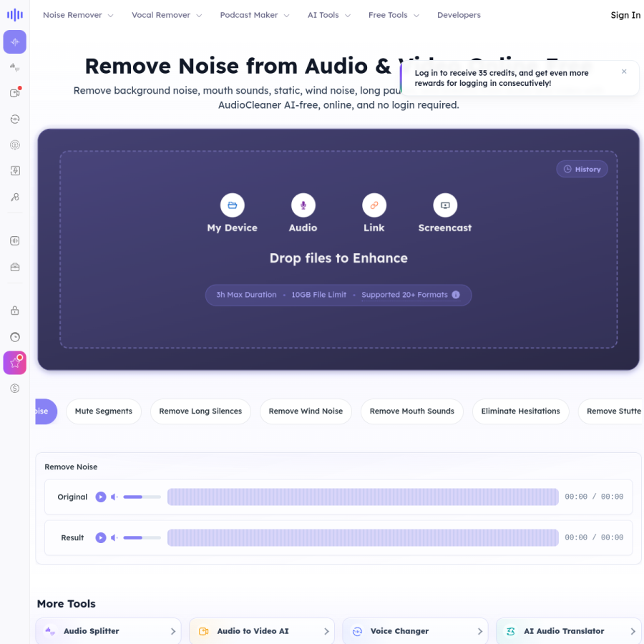Screen dimensions: 644x644
Task: Adjust the Result volume slider
Action: click(x=142, y=537)
